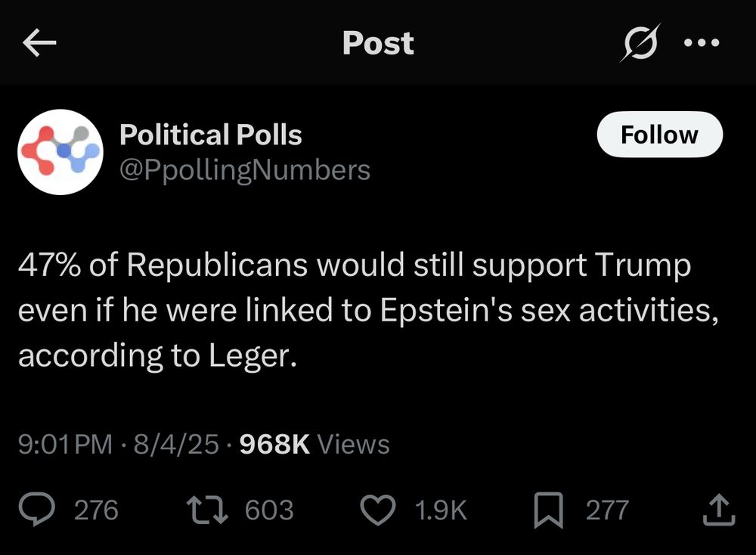
Task: Select the post text about Republicans
Action: pyautogui.click(x=355, y=309)
